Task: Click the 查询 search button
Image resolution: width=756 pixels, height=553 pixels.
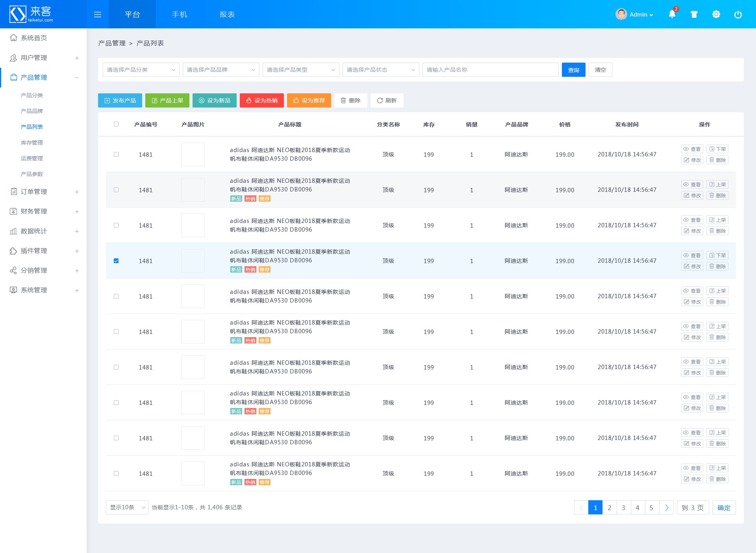Action: pos(574,70)
